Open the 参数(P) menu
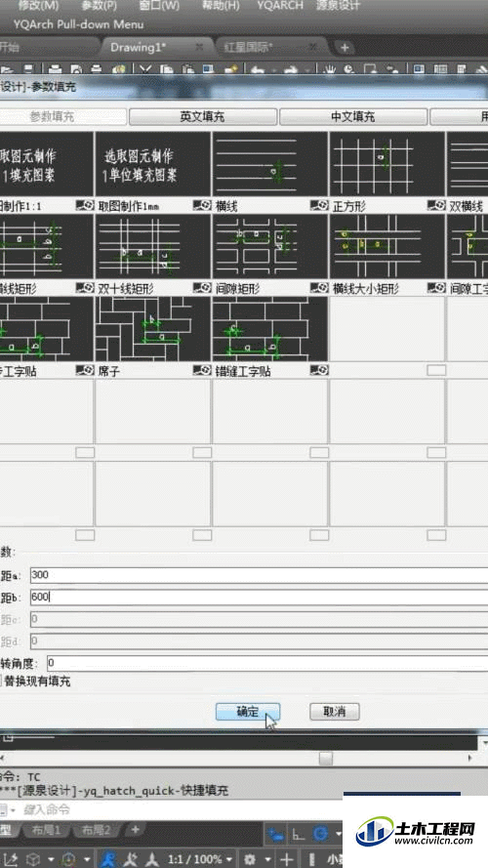 pyautogui.click(x=99, y=6)
